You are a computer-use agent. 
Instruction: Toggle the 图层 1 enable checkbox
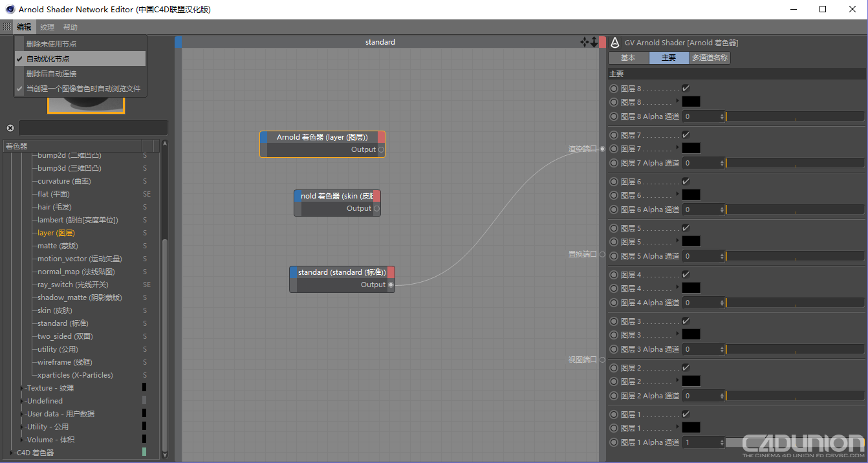click(686, 415)
